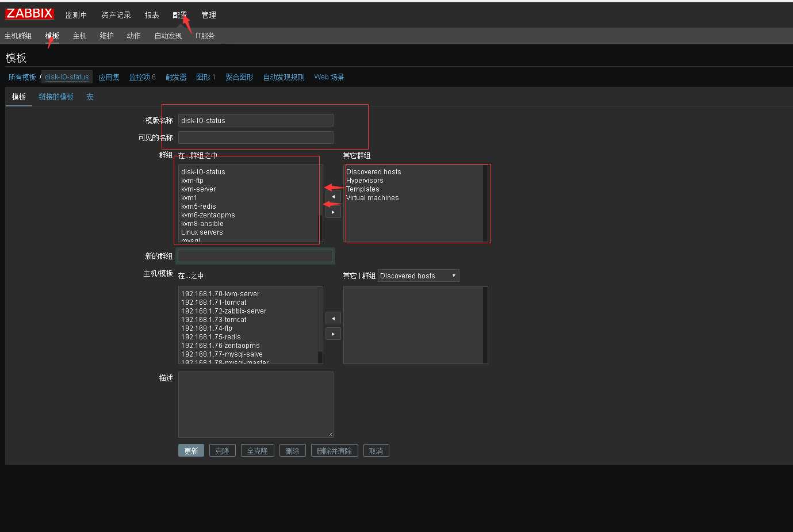
Task: Open the 触发器 link
Action: click(x=176, y=77)
